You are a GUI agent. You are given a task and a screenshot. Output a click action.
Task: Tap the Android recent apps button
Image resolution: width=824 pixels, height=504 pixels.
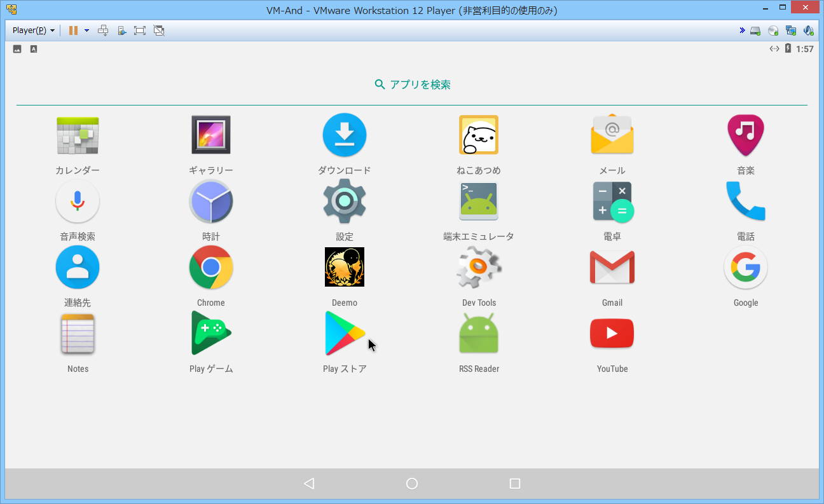(515, 484)
